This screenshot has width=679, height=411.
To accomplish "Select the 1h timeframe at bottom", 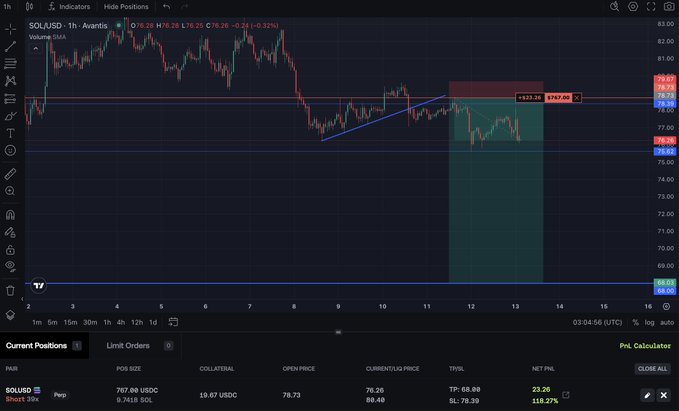I will tap(107, 322).
